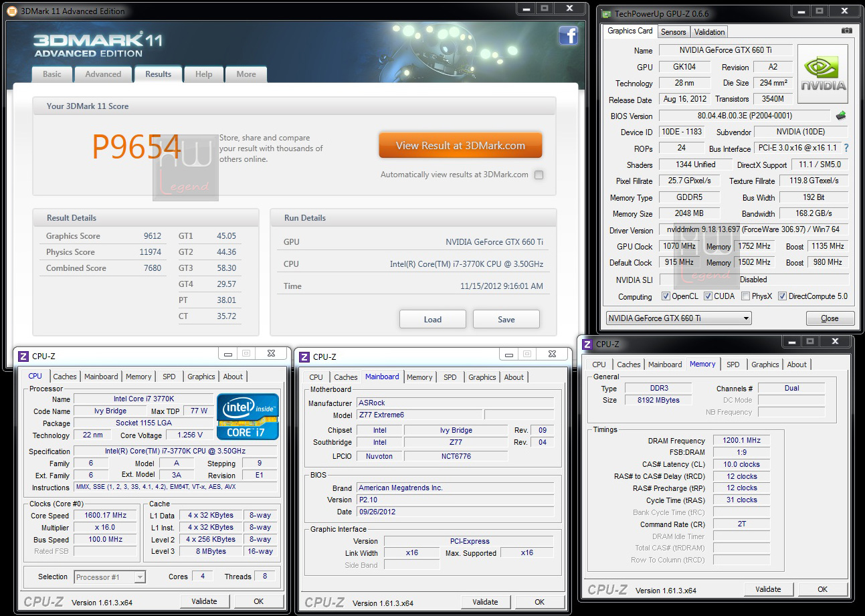
Task: Click OK in CPU-Z CPU window
Action: tap(258, 601)
